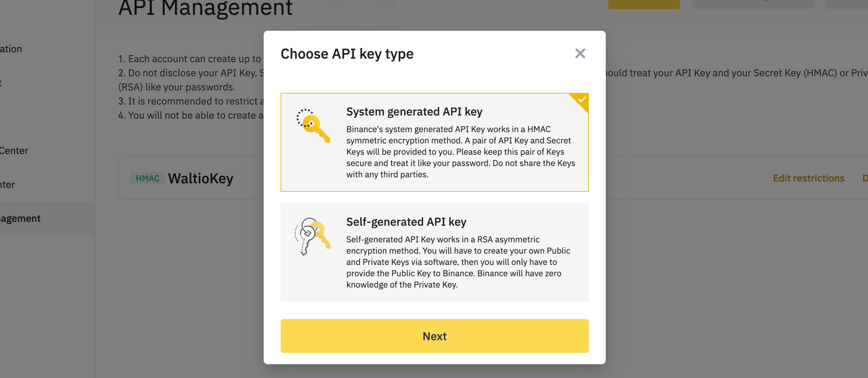This screenshot has width=868, height=378.
Task: Click the partially visible yellow top button
Action: 644,4
